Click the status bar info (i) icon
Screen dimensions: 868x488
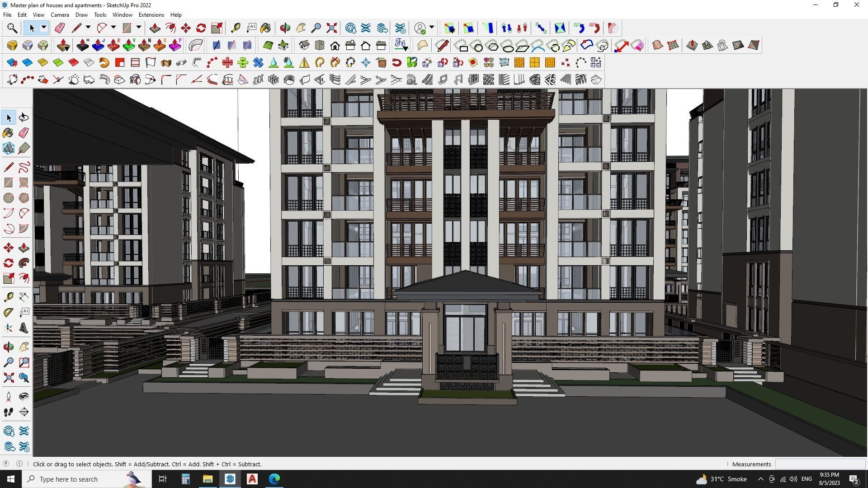tap(19, 464)
